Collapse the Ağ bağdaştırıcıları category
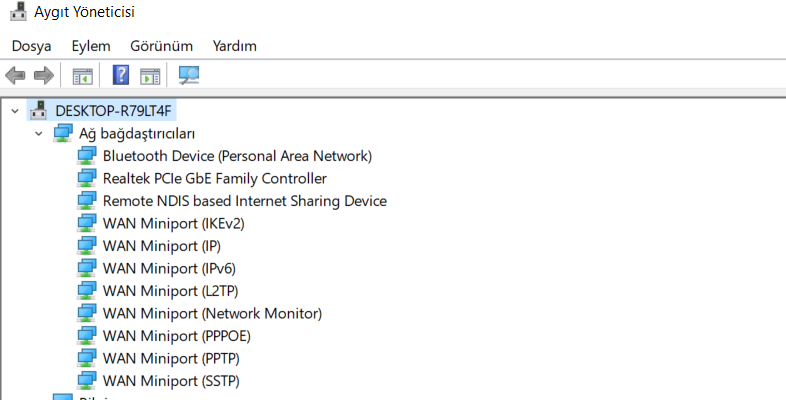Screen dimensions: 786x400 (x=38, y=133)
